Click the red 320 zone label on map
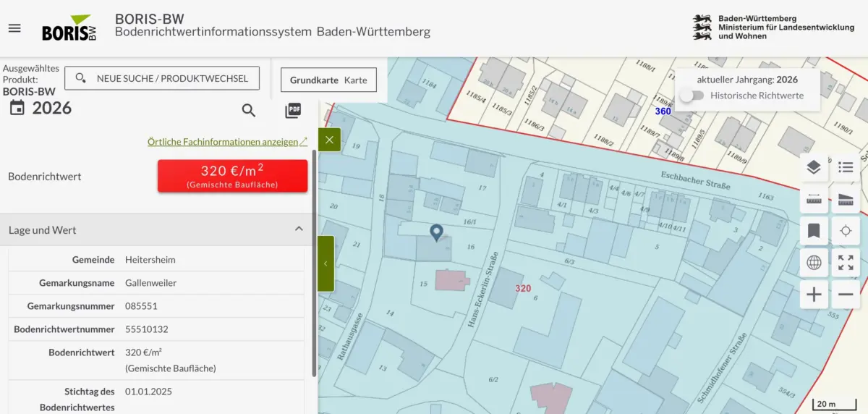This screenshot has height=414, width=868. pos(523,288)
